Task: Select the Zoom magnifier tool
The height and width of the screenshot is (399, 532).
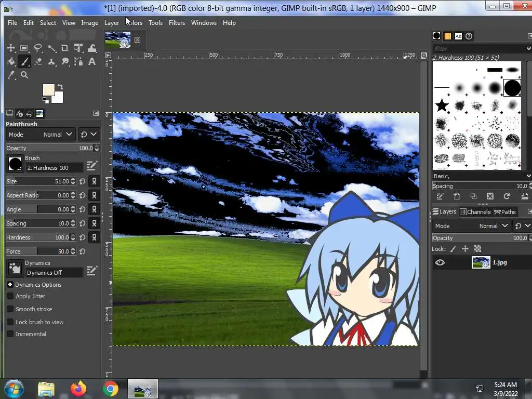Action: (24, 75)
